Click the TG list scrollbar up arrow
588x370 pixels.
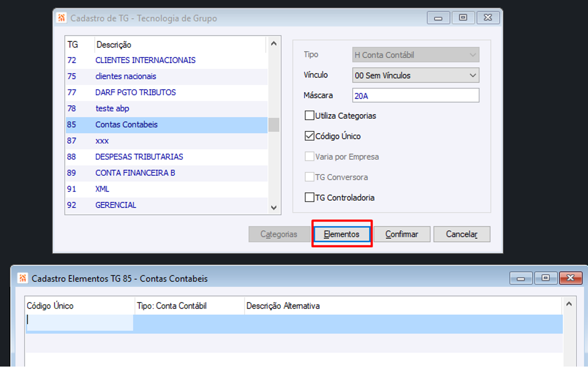click(x=274, y=44)
